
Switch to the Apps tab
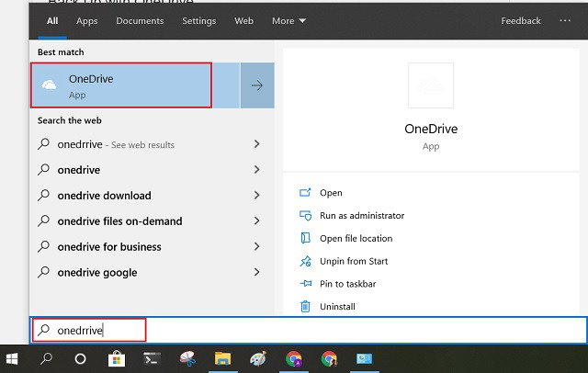tap(87, 20)
